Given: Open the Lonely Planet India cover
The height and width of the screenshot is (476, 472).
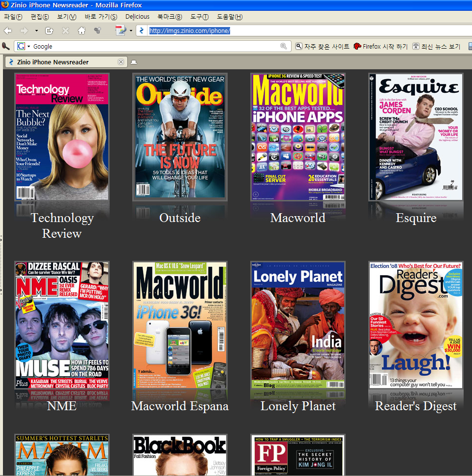Looking at the screenshot, I should 298,325.
